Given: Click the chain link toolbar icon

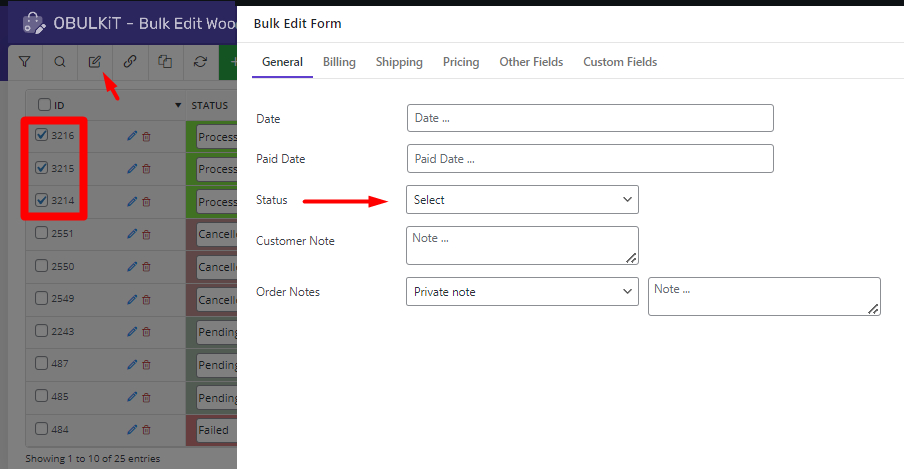Looking at the screenshot, I should [x=130, y=62].
